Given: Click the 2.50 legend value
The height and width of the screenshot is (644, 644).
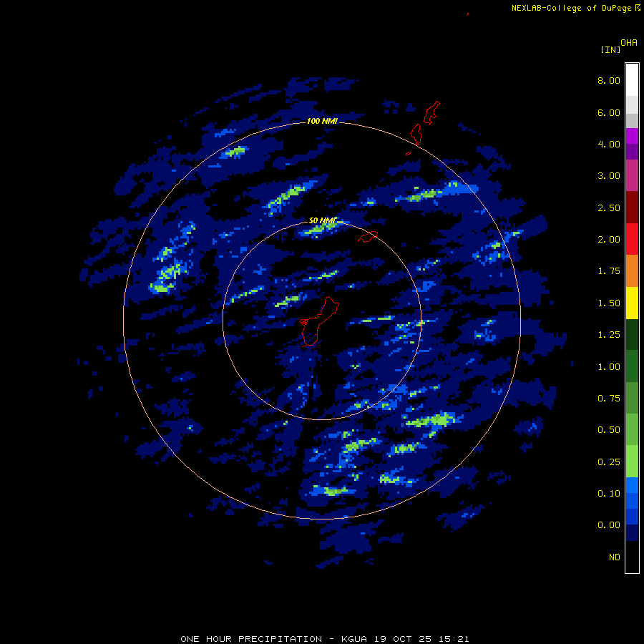Looking at the screenshot, I should tap(609, 208).
